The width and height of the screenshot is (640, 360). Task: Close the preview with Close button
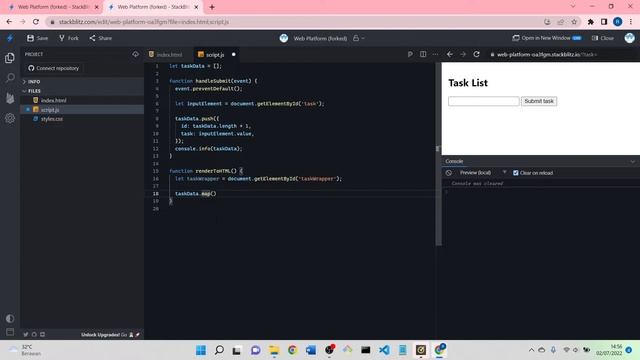[603, 38]
